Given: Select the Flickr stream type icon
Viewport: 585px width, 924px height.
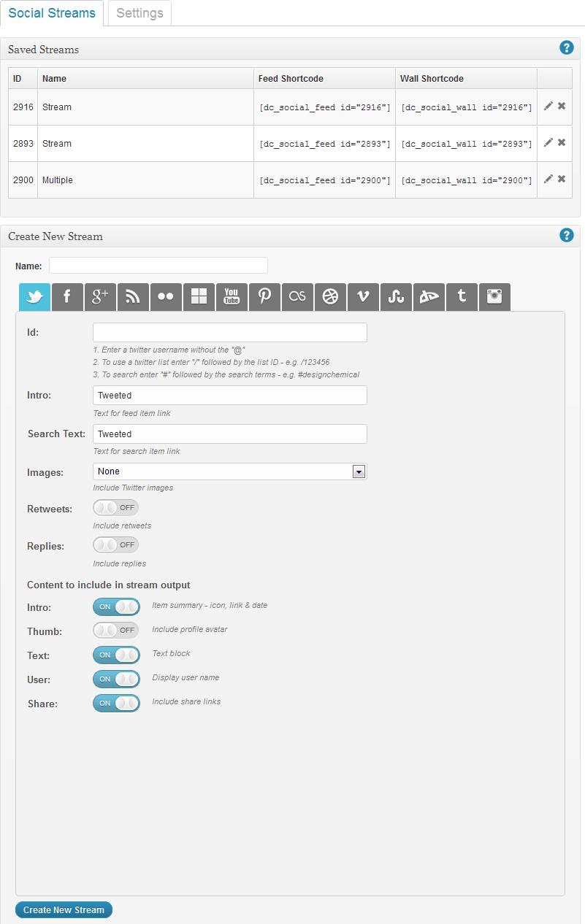Looking at the screenshot, I should [165, 297].
